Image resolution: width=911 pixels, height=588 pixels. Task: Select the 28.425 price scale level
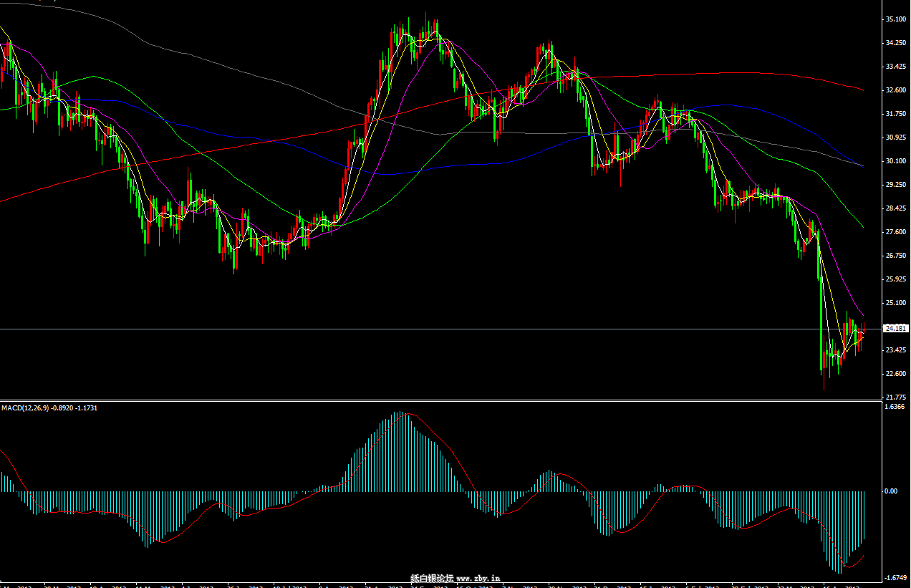(895, 208)
